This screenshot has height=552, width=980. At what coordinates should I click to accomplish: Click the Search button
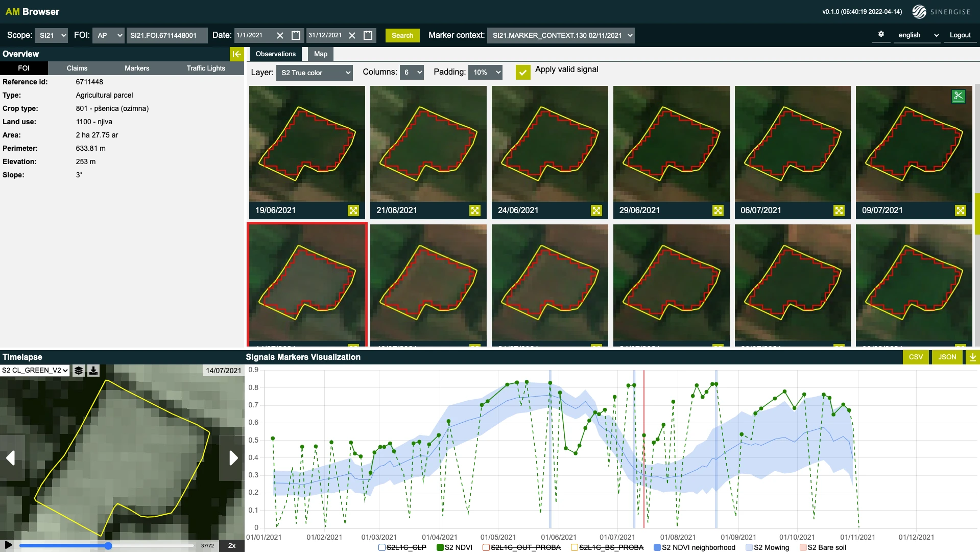[402, 35]
